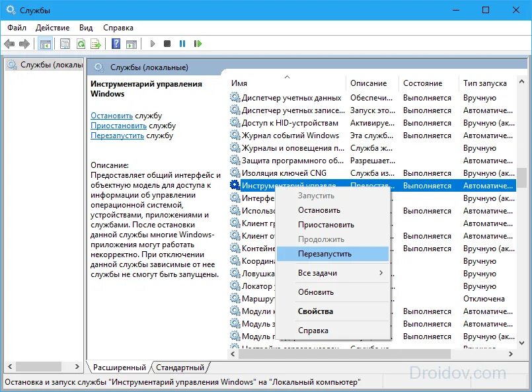Click gear icon of Диспетчер учетных данных

235,97
